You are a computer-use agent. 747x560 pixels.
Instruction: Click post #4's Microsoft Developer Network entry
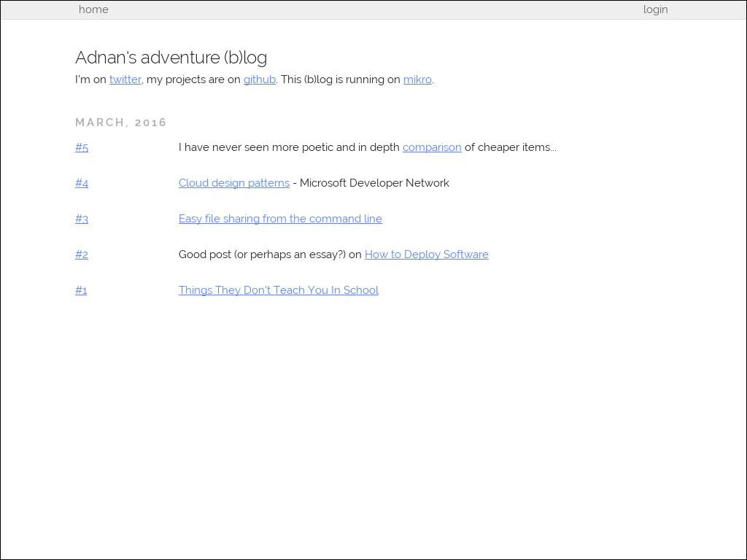click(371, 183)
